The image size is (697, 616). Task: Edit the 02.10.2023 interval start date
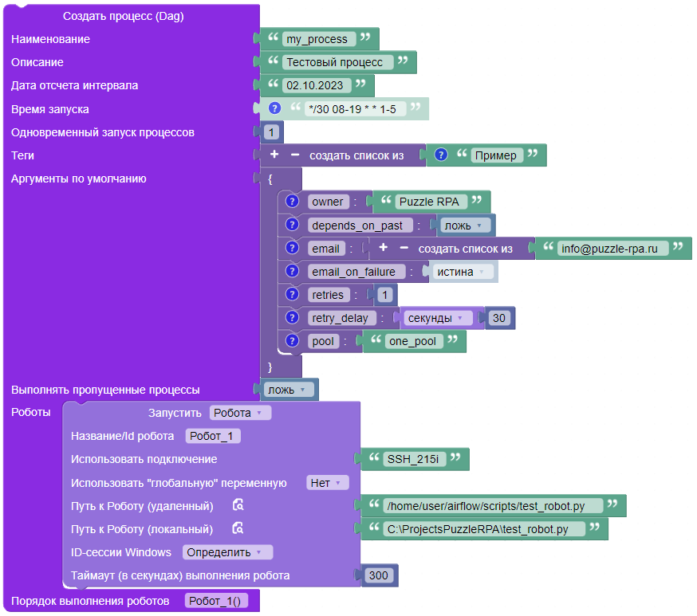317,85
